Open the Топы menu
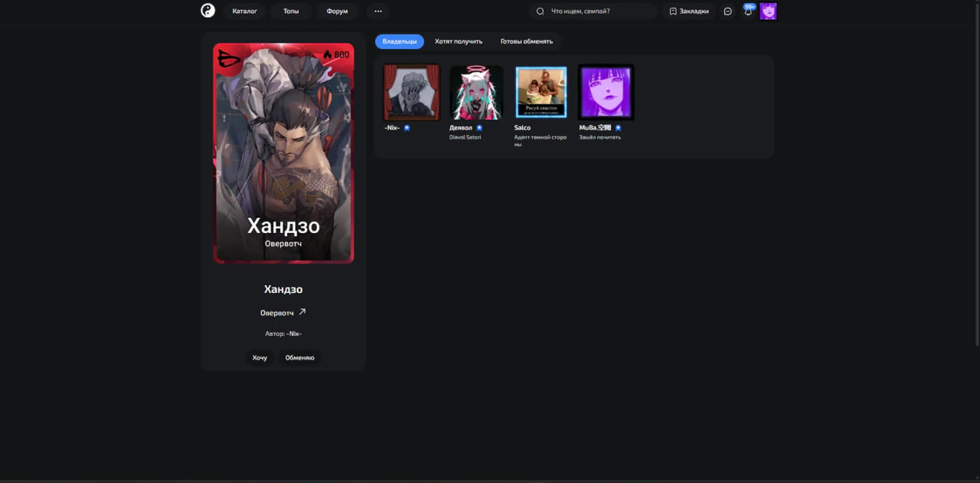 pyautogui.click(x=291, y=11)
